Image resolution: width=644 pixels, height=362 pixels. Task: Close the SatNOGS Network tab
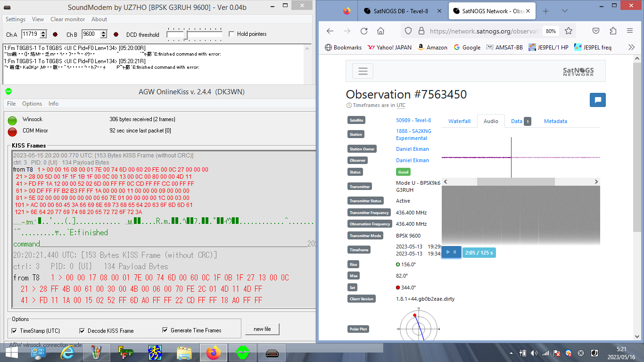pyautogui.click(x=528, y=11)
